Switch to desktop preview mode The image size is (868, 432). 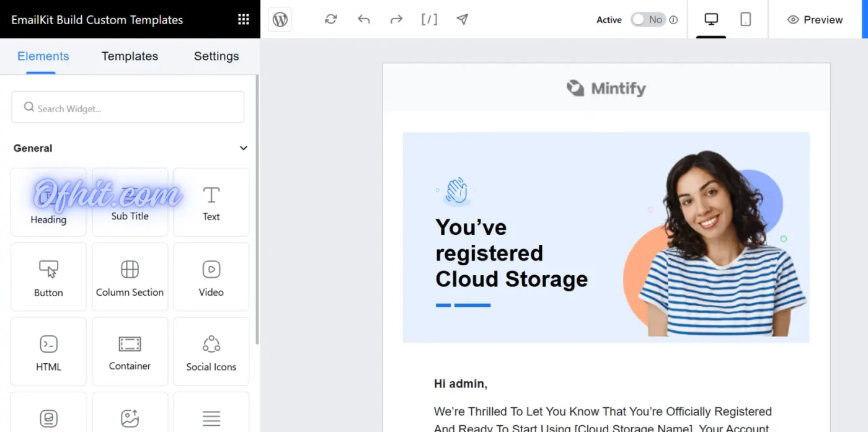[711, 19]
